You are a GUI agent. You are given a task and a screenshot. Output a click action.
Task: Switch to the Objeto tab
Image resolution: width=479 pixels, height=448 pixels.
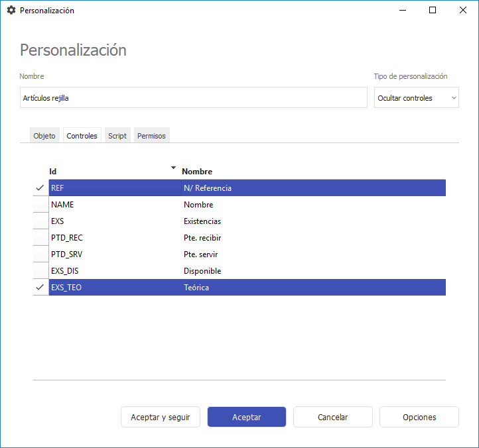[x=44, y=136]
